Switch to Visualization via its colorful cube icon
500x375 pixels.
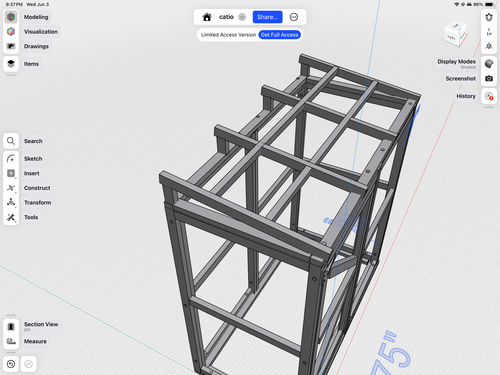11,31
